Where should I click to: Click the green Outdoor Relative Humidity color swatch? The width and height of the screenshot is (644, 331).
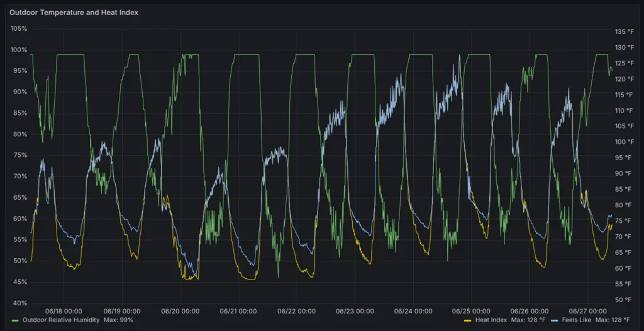[x=15, y=320]
